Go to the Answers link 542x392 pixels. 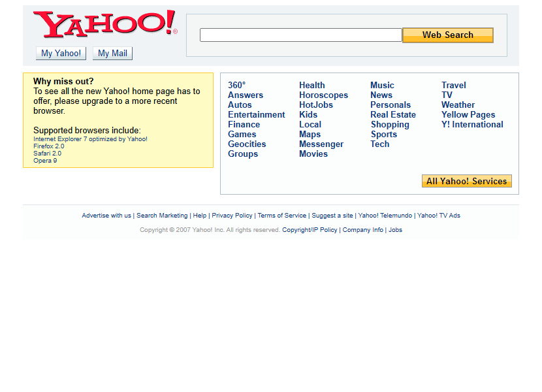coord(246,95)
